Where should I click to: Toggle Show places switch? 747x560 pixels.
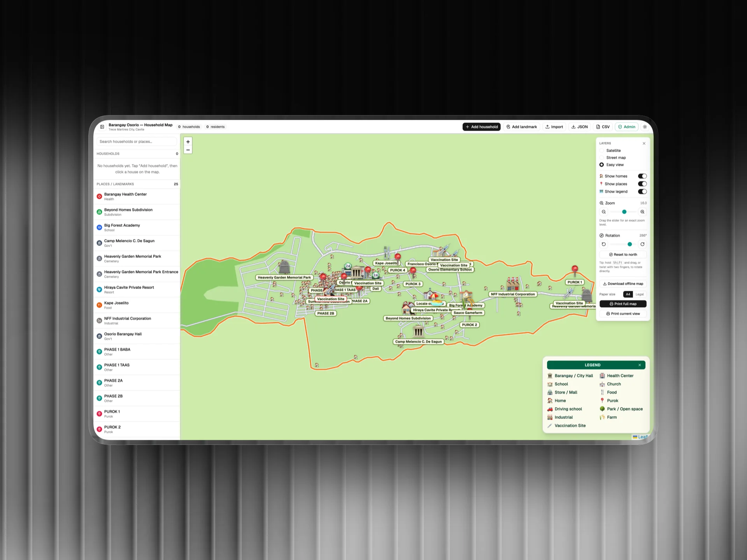click(x=642, y=184)
